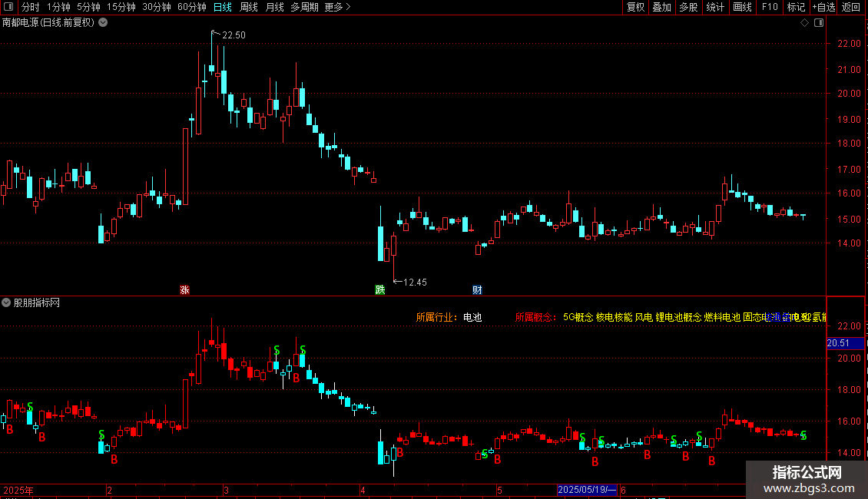Screen dimensions: 868x499
Task: Select the 30分钟 period
Action: click(157, 7)
